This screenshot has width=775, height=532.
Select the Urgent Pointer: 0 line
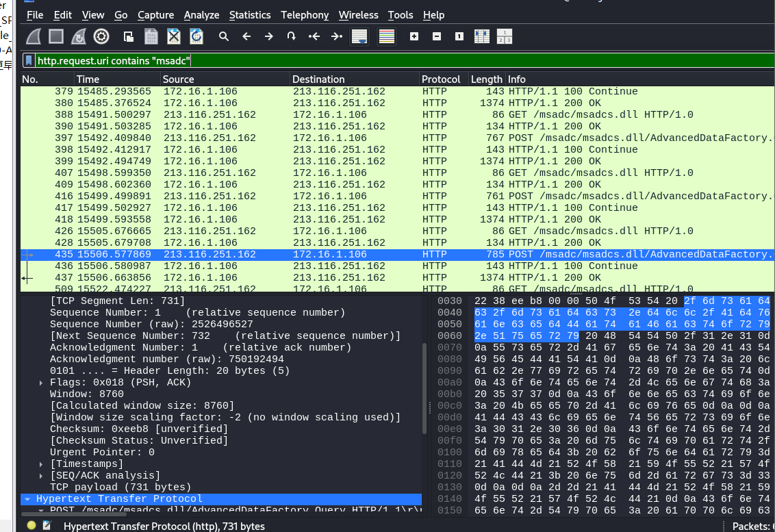pyautogui.click(x=102, y=453)
